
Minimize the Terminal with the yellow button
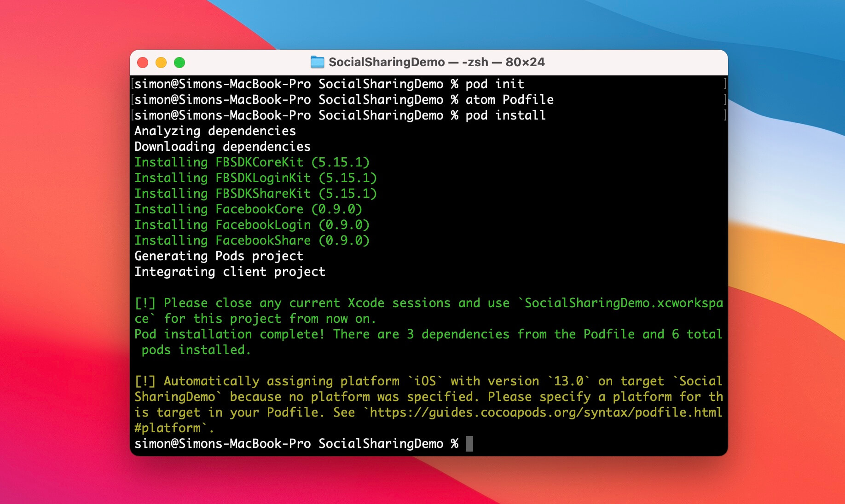pos(161,63)
